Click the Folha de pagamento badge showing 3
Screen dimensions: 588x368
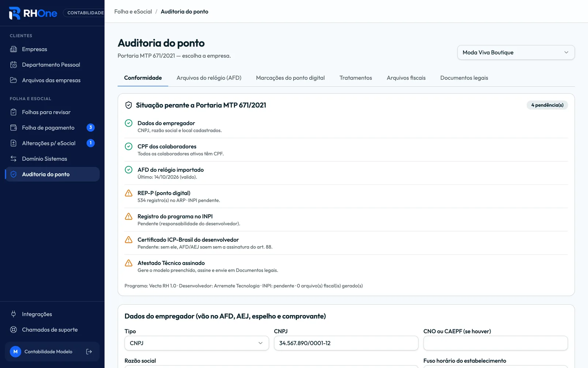click(90, 128)
